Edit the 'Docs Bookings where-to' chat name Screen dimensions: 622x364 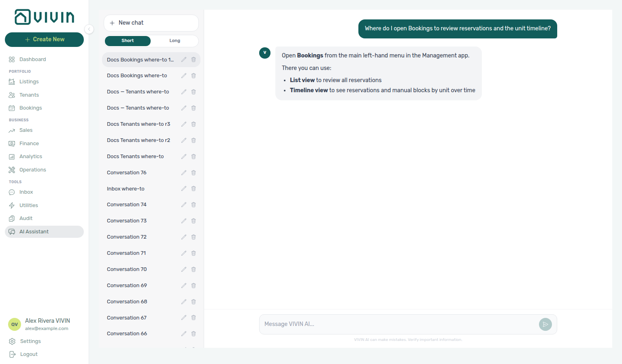(184, 76)
